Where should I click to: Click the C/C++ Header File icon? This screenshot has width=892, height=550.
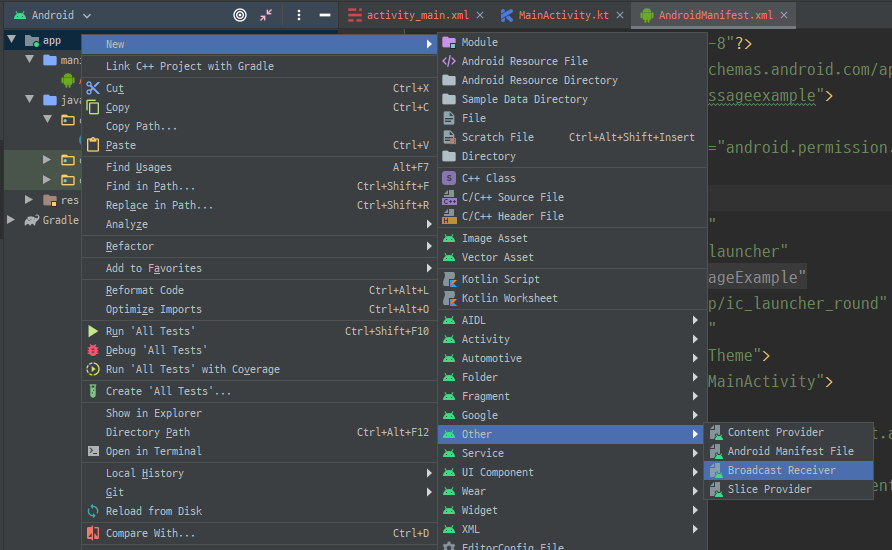coord(449,216)
